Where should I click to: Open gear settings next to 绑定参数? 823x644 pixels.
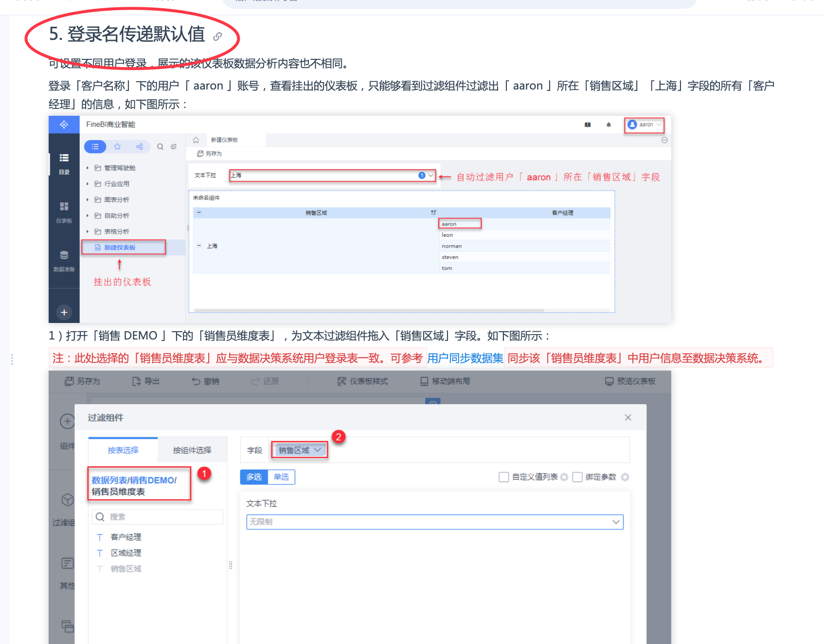coord(625,477)
